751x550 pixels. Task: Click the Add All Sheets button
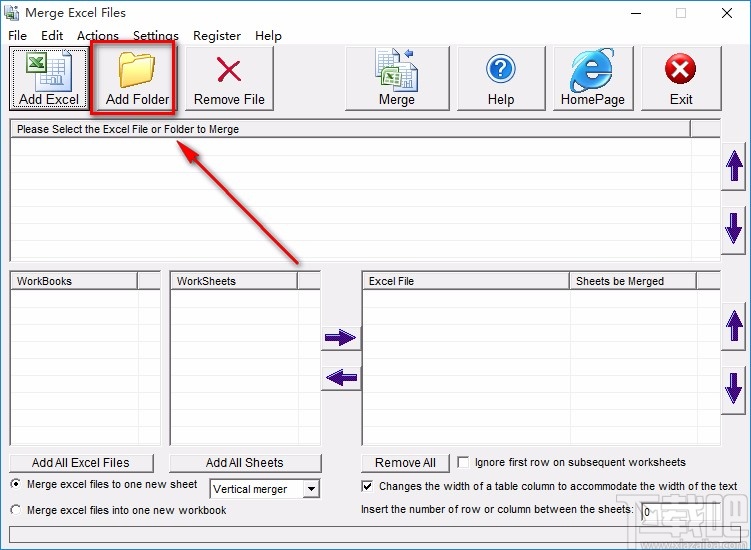245,463
